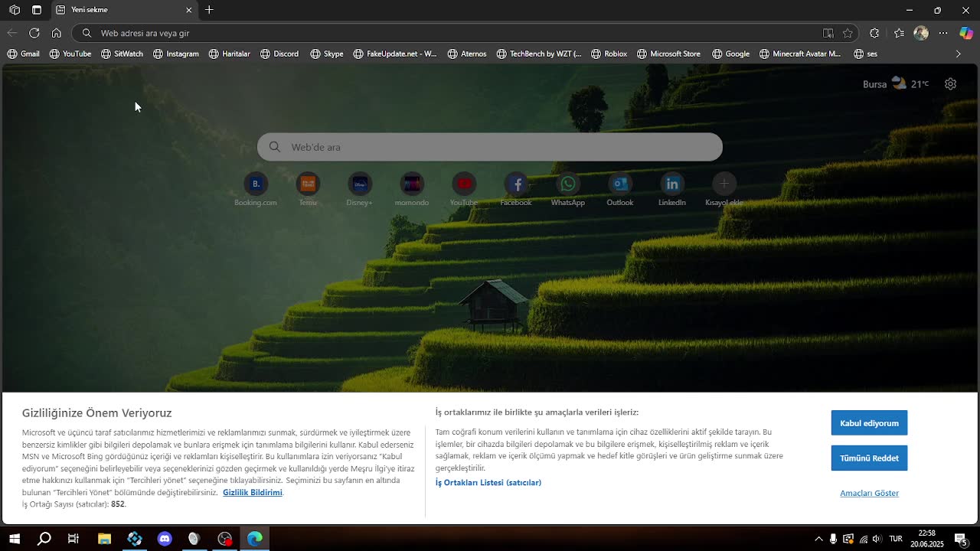Image resolution: width=980 pixels, height=551 pixels.
Task: Click the read aloud icon in address bar
Action: point(828,33)
